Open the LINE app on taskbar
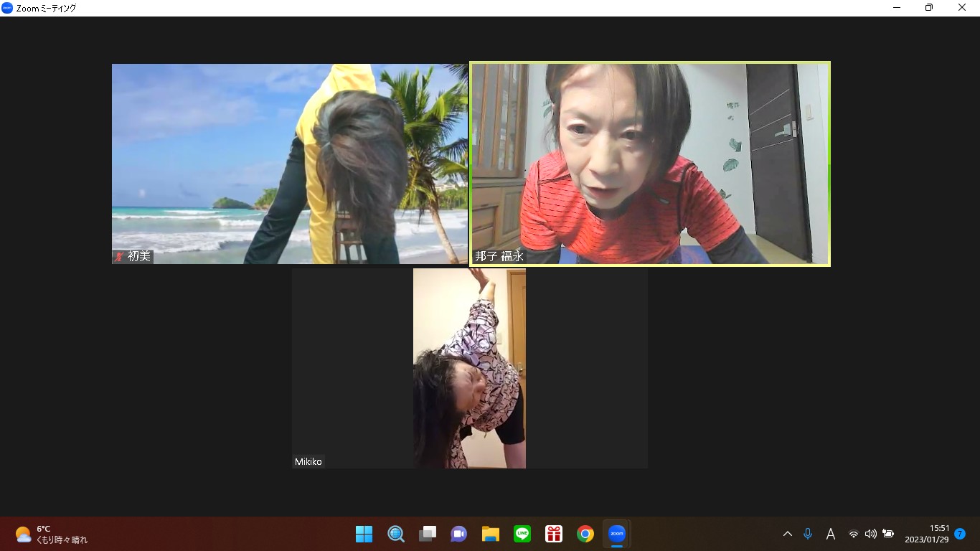This screenshot has width=980, height=551. tap(522, 534)
